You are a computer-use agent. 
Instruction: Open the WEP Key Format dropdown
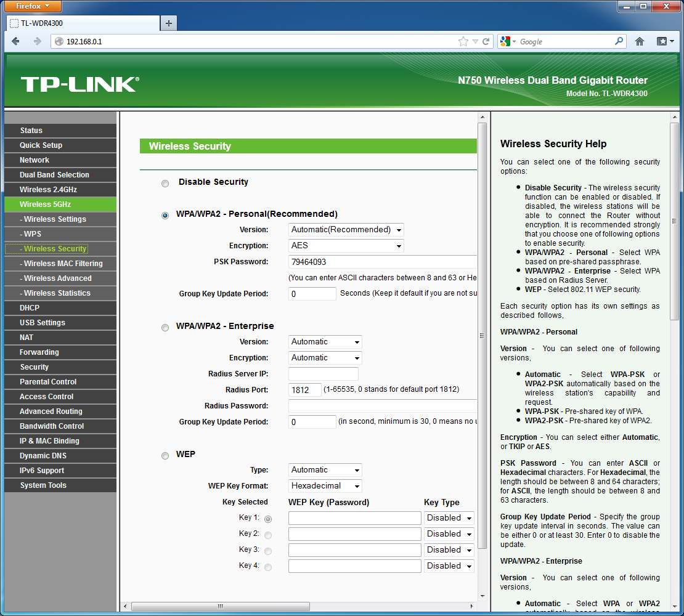[325, 486]
